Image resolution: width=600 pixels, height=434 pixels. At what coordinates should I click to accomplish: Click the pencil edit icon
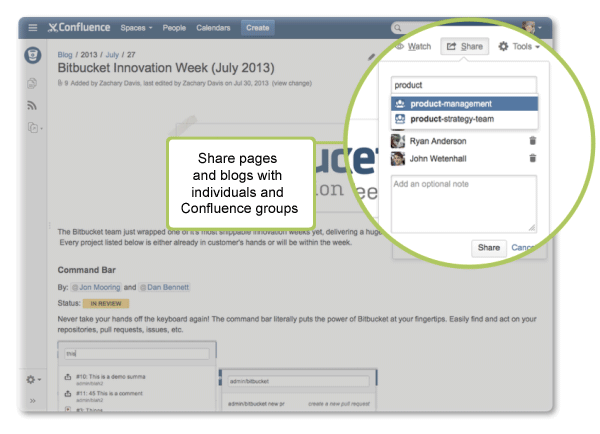(x=371, y=57)
